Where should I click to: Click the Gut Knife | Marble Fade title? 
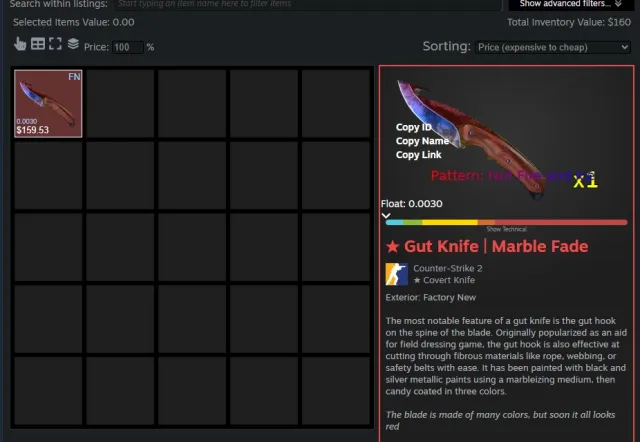pos(496,247)
